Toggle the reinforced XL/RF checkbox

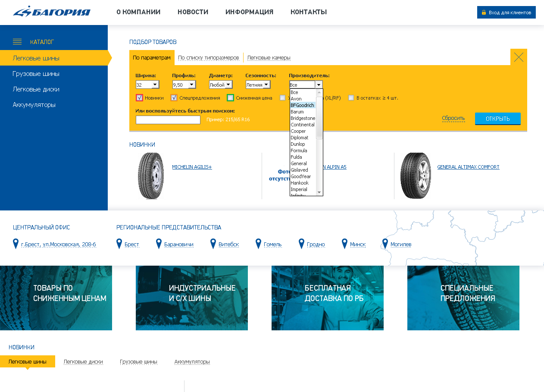(x=283, y=97)
